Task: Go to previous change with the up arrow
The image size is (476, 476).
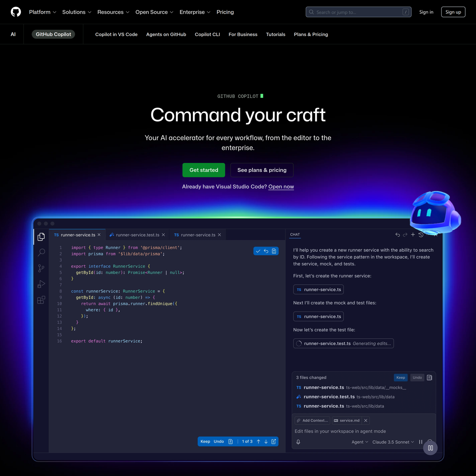Action: [258, 441]
